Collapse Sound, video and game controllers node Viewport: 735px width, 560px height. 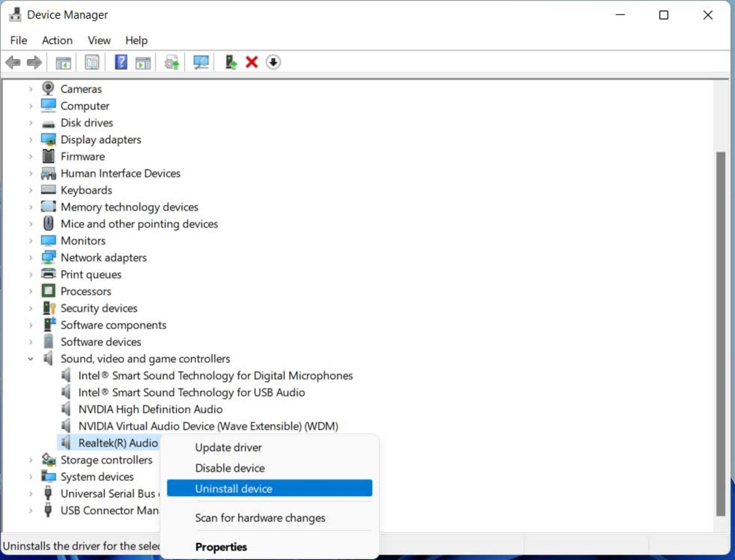pos(31,359)
